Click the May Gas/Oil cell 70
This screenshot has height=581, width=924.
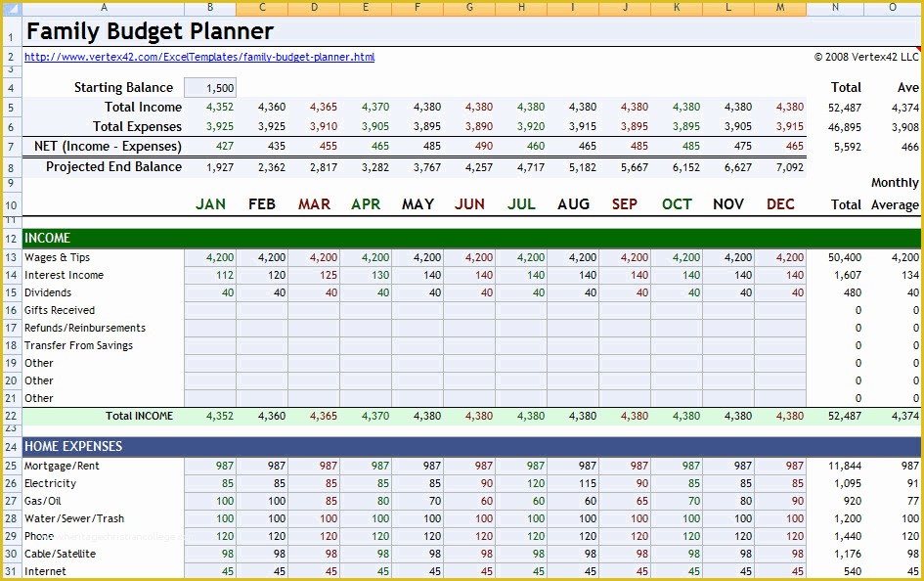coord(418,502)
